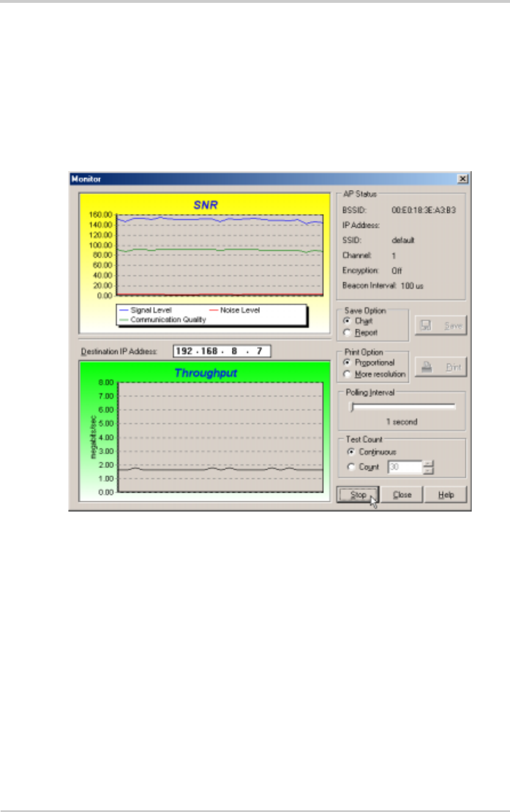Click the Destination IP Address field
Image resolution: width=510 pixels, height=812 pixels.
click(222, 351)
